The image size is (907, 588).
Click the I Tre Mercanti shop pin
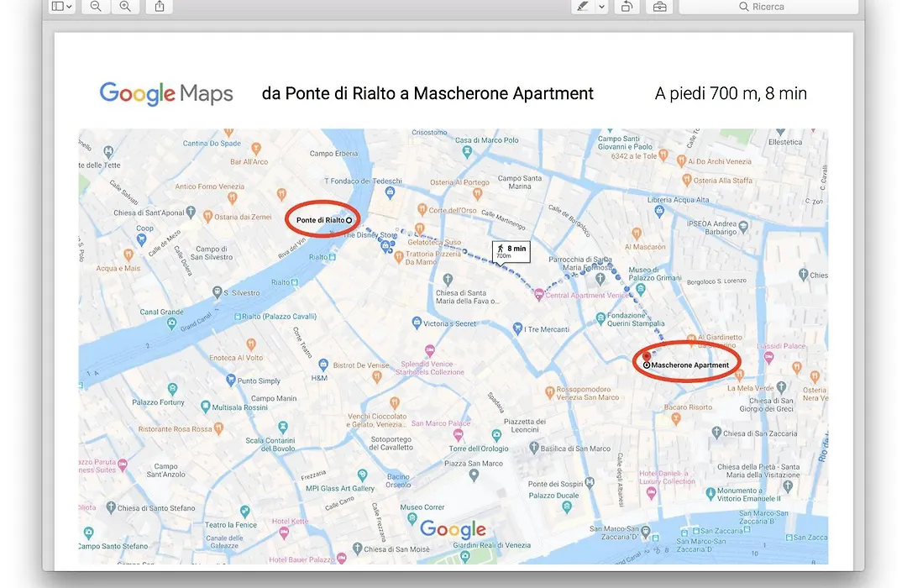[x=517, y=328]
